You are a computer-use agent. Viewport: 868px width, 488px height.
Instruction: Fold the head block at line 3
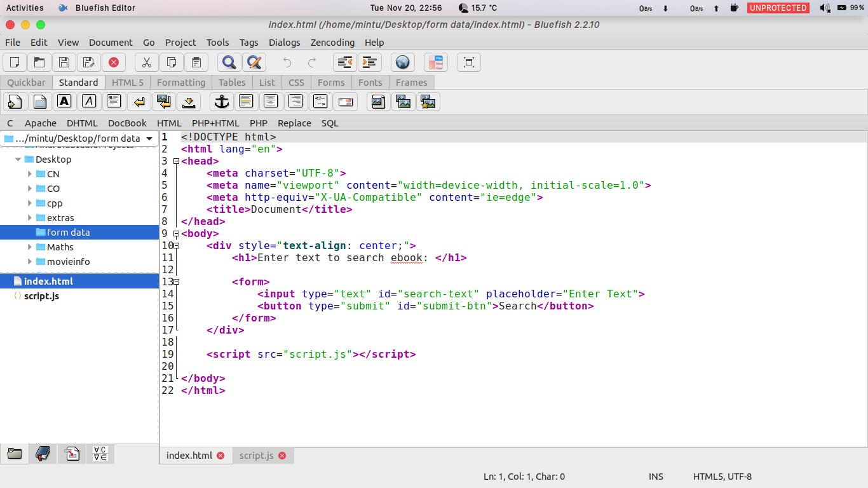tap(177, 161)
